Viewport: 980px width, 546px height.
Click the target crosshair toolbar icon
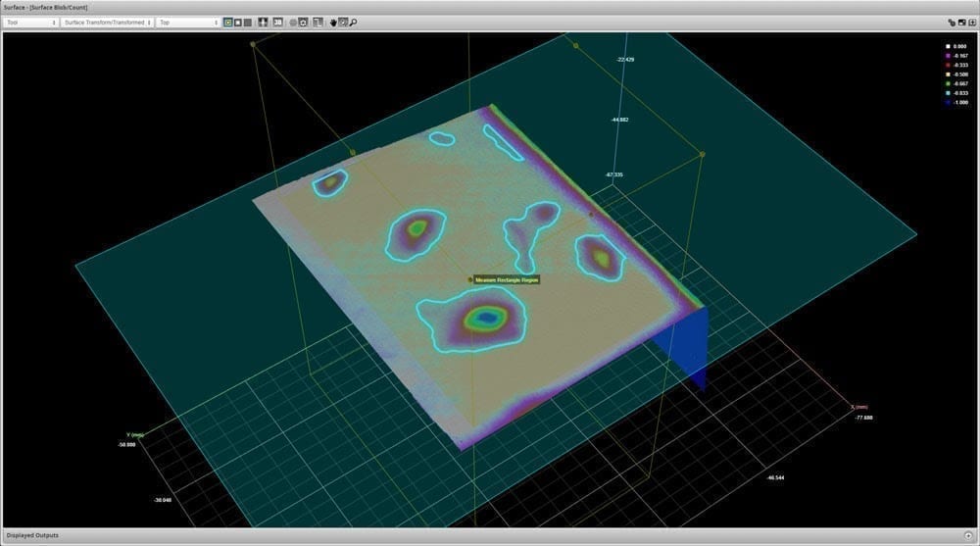tap(304, 22)
